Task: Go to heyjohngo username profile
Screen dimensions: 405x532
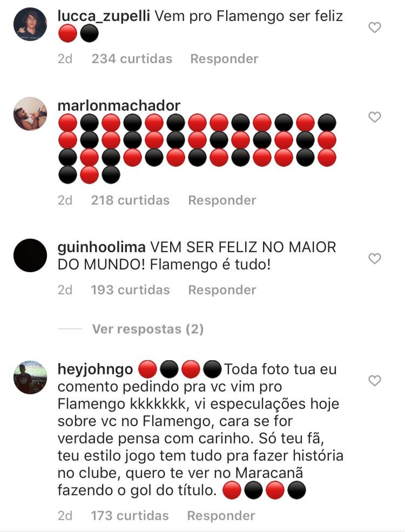Action: 96,369
